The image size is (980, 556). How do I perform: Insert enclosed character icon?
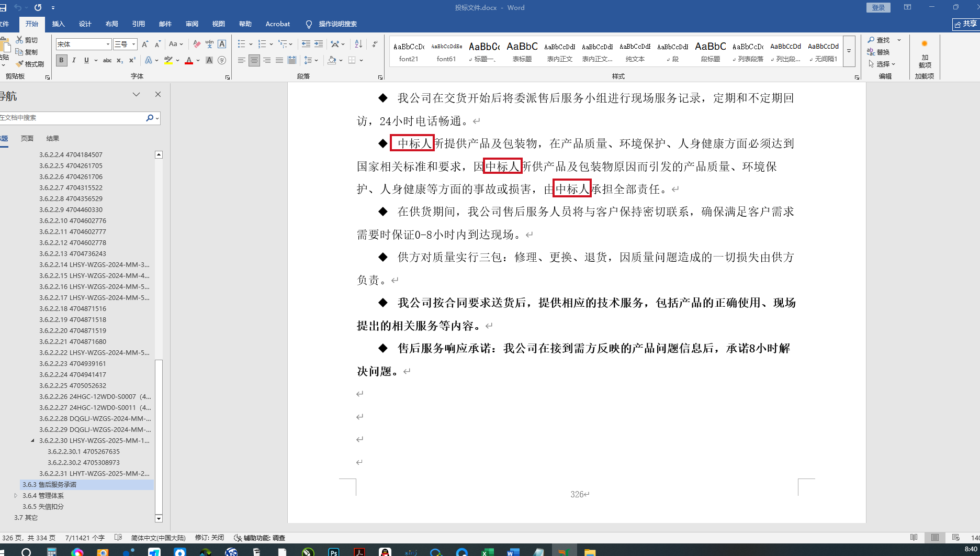click(x=222, y=60)
